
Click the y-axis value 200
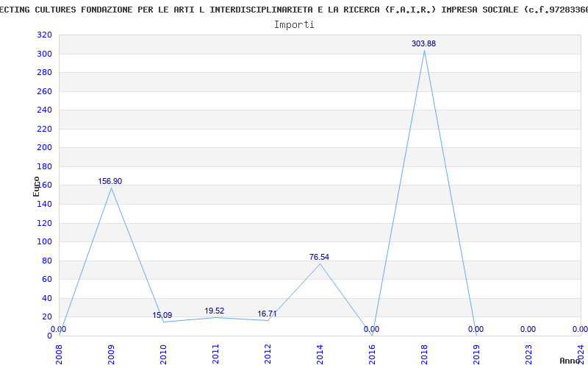click(x=44, y=148)
